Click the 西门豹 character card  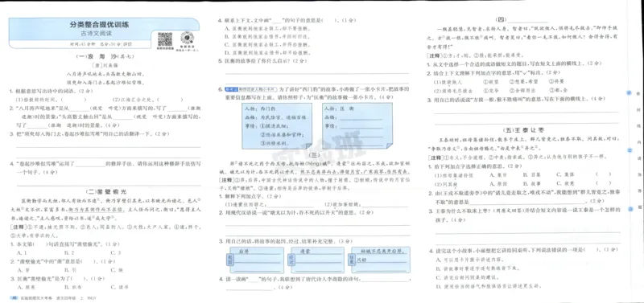(x=277, y=125)
